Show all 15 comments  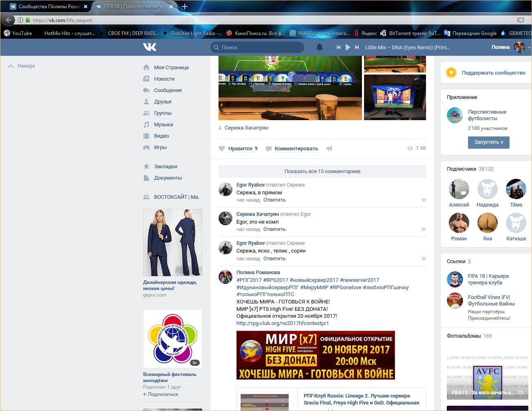tap(322, 171)
